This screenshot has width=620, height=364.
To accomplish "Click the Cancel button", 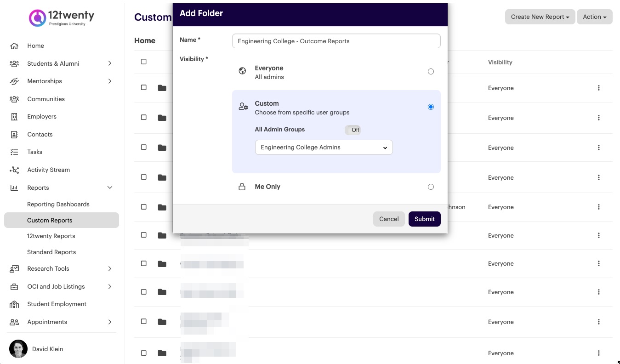I will [x=389, y=219].
